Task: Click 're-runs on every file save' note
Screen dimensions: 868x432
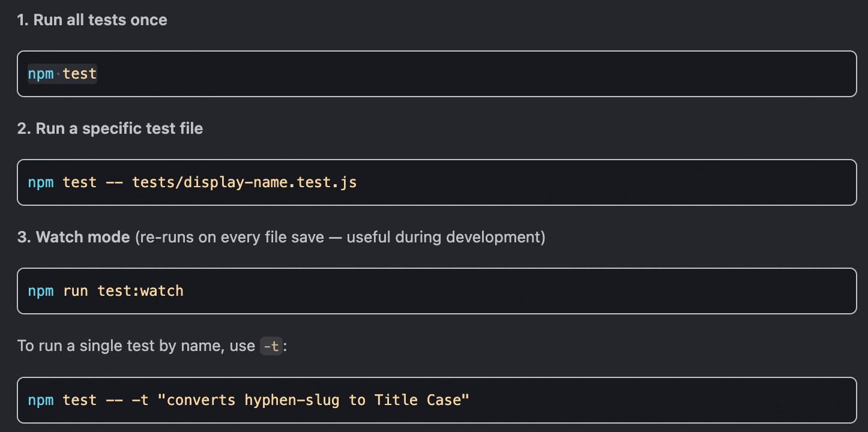Action: (x=340, y=237)
